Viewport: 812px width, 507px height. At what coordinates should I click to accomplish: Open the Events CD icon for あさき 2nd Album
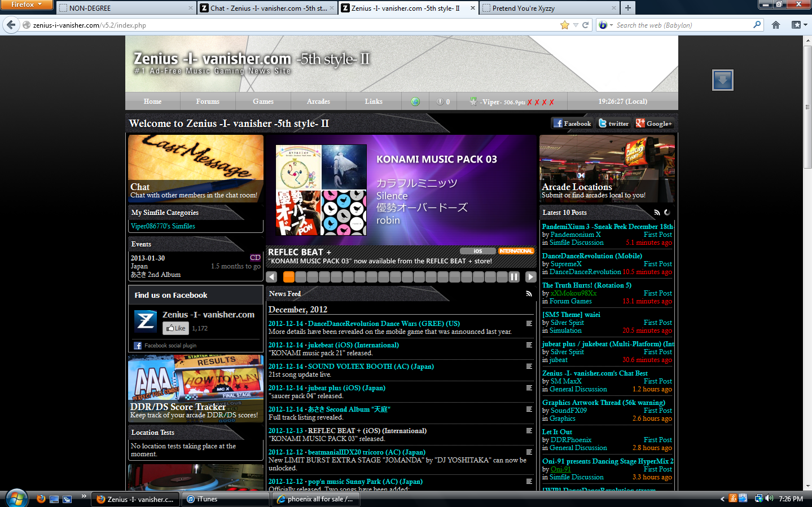tap(255, 258)
